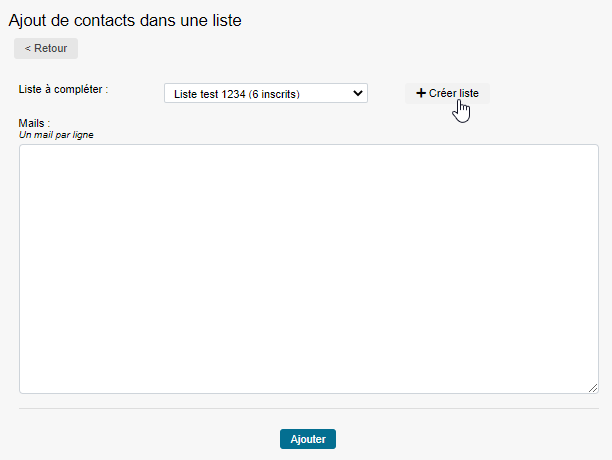Click the horizontal divider above Ajouter
The height and width of the screenshot is (460, 612).
pyautogui.click(x=308, y=408)
